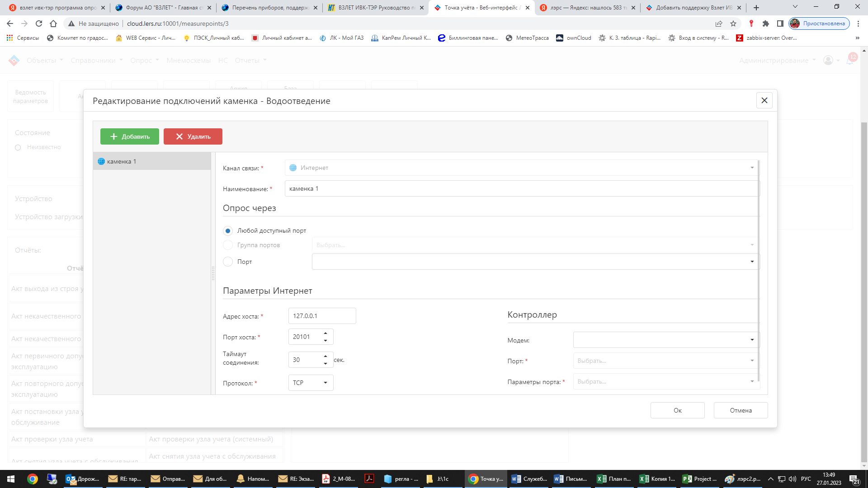The height and width of the screenshot is (488, 868).
Task: Open the Параметры порта dropdown
Action: pos(666,381)
